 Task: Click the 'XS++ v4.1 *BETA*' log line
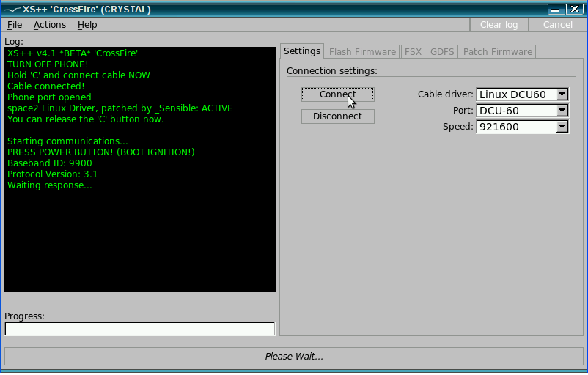click(73, 53)
